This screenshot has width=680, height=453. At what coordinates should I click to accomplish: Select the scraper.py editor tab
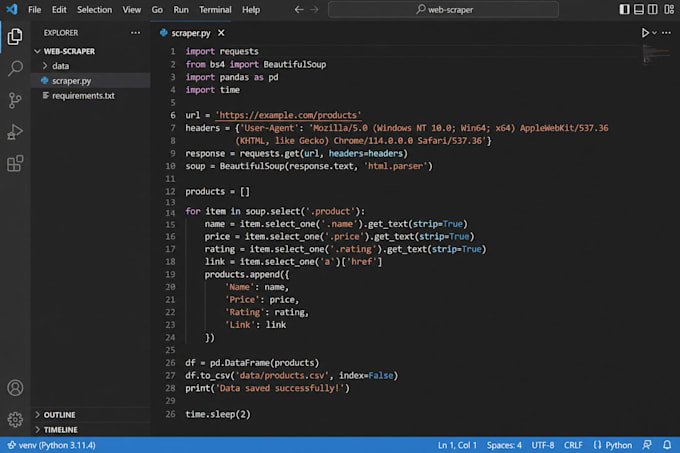(191, 33)
